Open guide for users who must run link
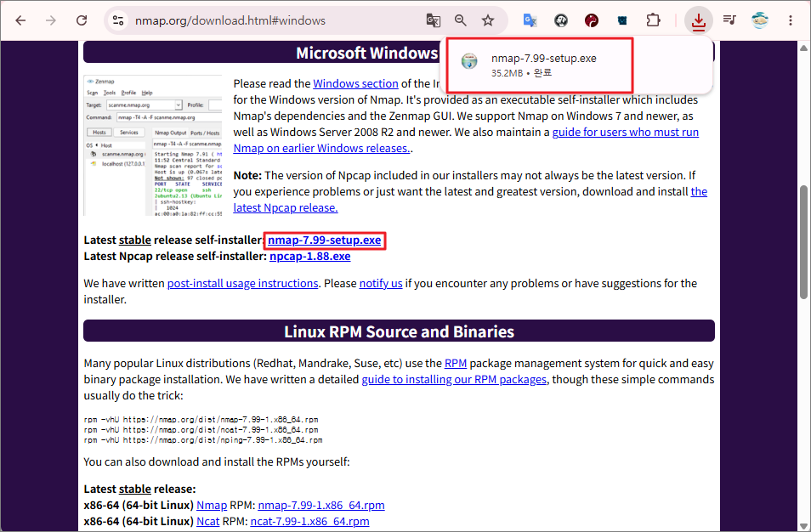This screenshot has width=811, height=532. pos(626,133)
